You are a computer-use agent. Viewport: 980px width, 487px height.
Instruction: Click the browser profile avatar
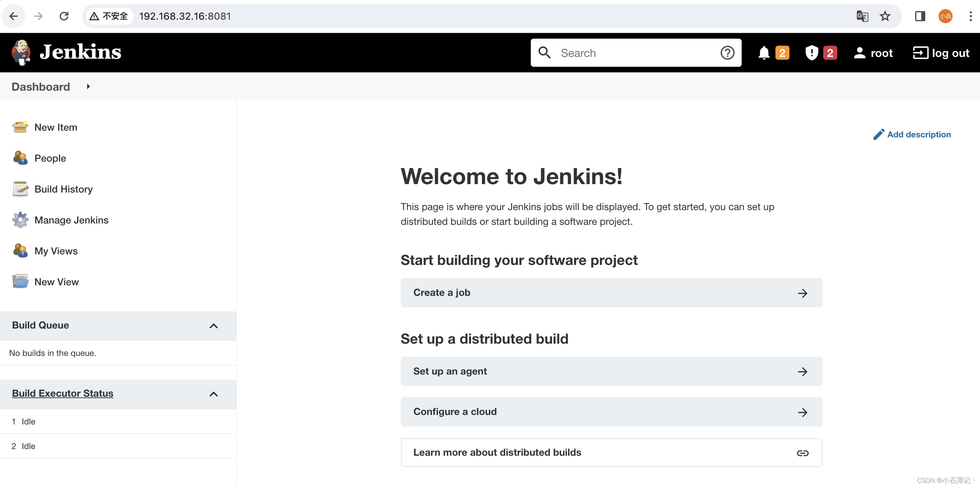pos(945,16)
